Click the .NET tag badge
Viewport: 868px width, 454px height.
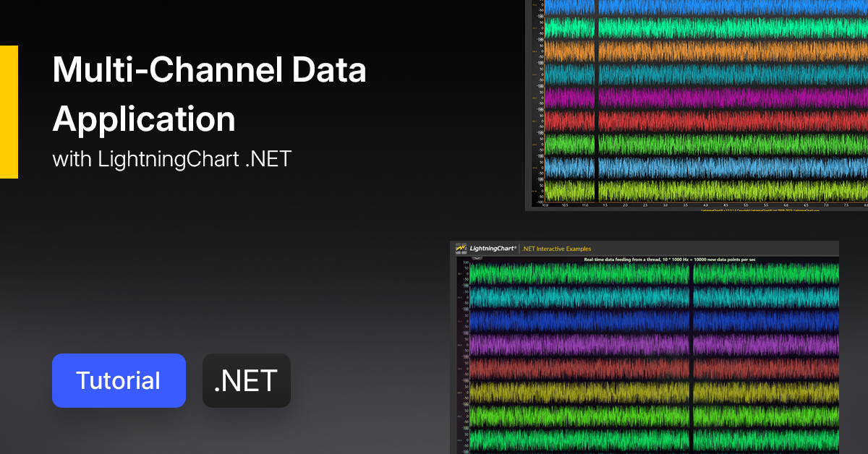(247, 380)
